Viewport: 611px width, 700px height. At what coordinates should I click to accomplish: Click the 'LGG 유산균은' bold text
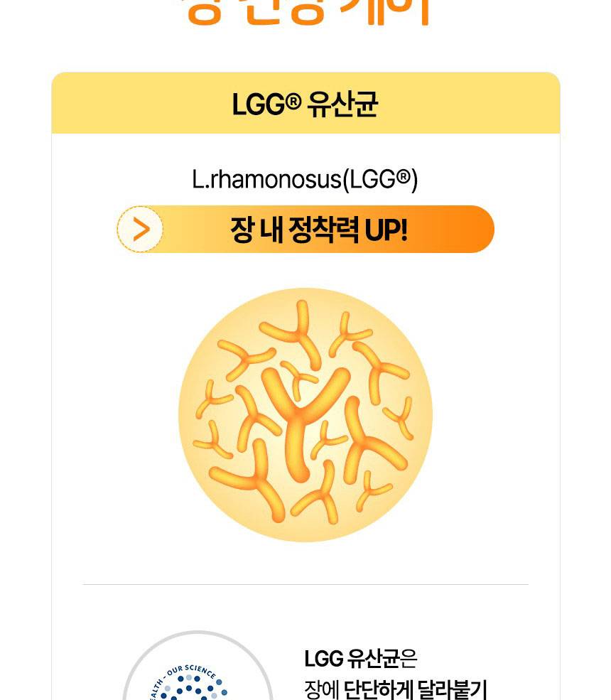(360, 659)
